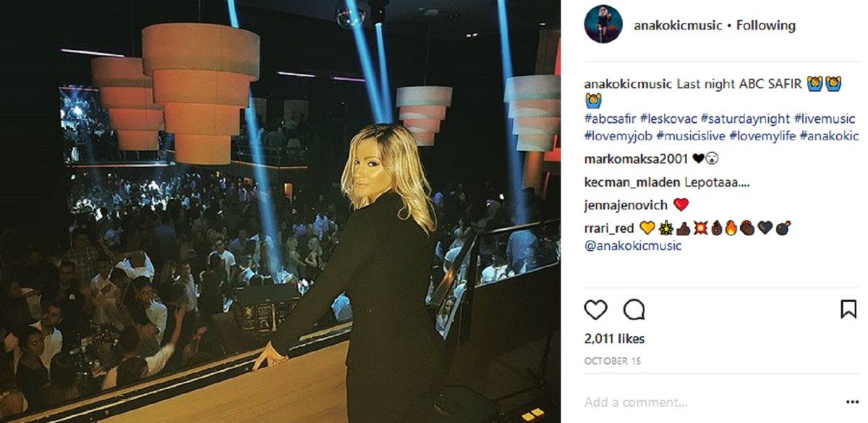Image resolution: width=868 pixels, height=423 pixels.
Task: Like the post with the heart icon
Action: [x=595, y=309]
